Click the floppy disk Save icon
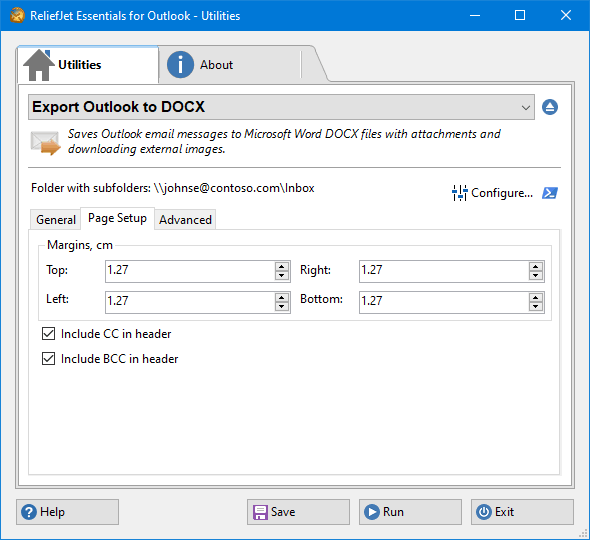The width and height of the screenshot is (590, 540). point(260,512)
